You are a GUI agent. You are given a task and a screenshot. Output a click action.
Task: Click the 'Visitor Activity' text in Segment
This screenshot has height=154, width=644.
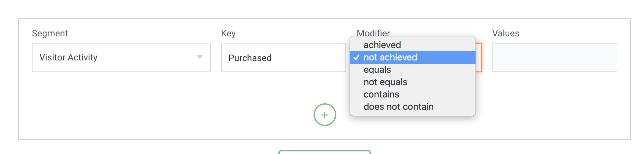tap(68, 58)
